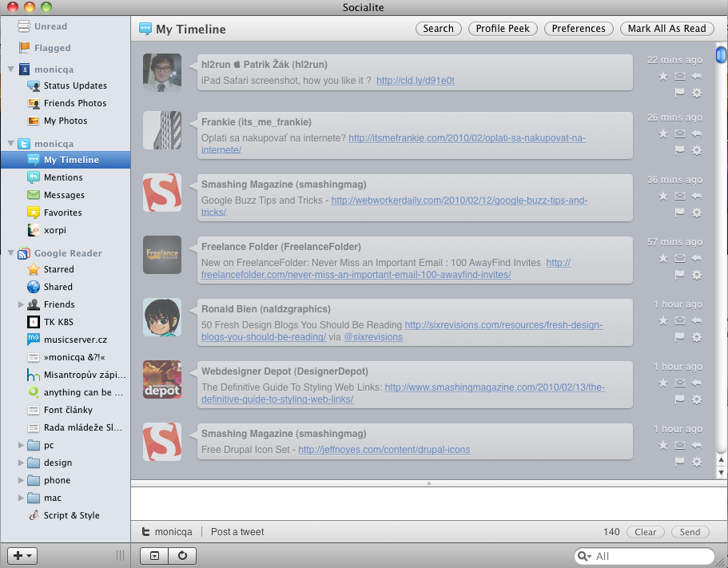Click the scrollbar down arrow
728x568 pixels.
[721, 473]
